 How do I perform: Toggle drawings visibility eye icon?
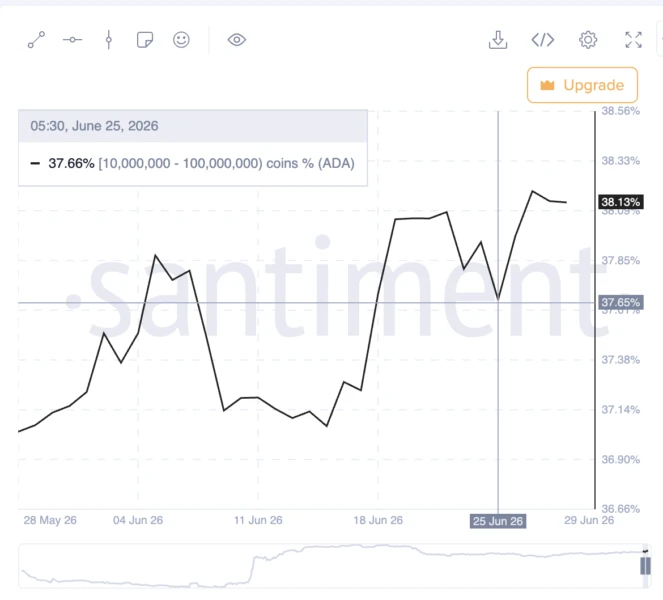coord(237,40)
